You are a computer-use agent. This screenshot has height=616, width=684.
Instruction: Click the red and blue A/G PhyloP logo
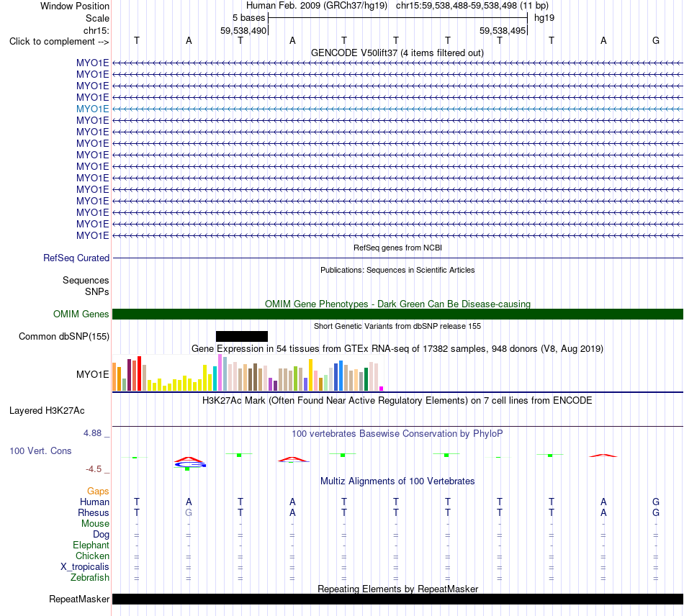coord(189,463)
